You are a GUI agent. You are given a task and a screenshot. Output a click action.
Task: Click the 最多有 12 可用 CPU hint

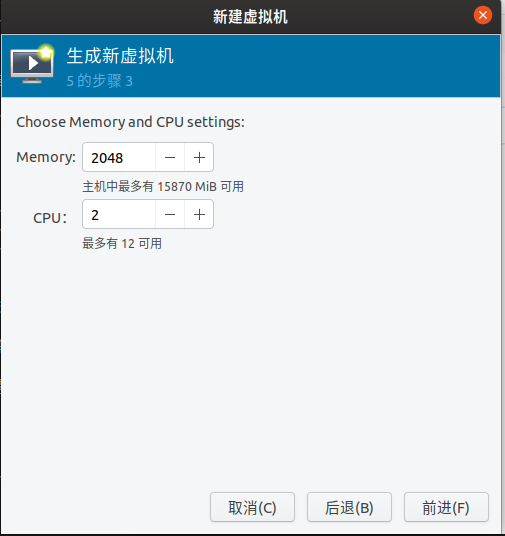(122, 243)
